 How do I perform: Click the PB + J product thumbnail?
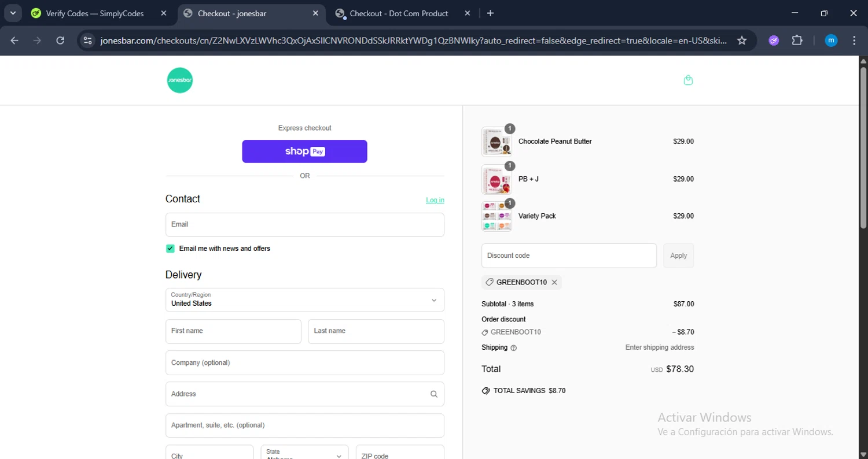pos(496,179)
